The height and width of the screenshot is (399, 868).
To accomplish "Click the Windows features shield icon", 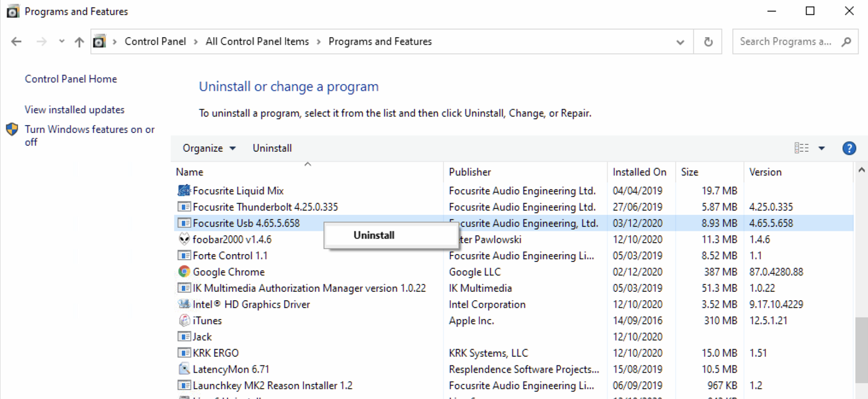I will (12, 129).
